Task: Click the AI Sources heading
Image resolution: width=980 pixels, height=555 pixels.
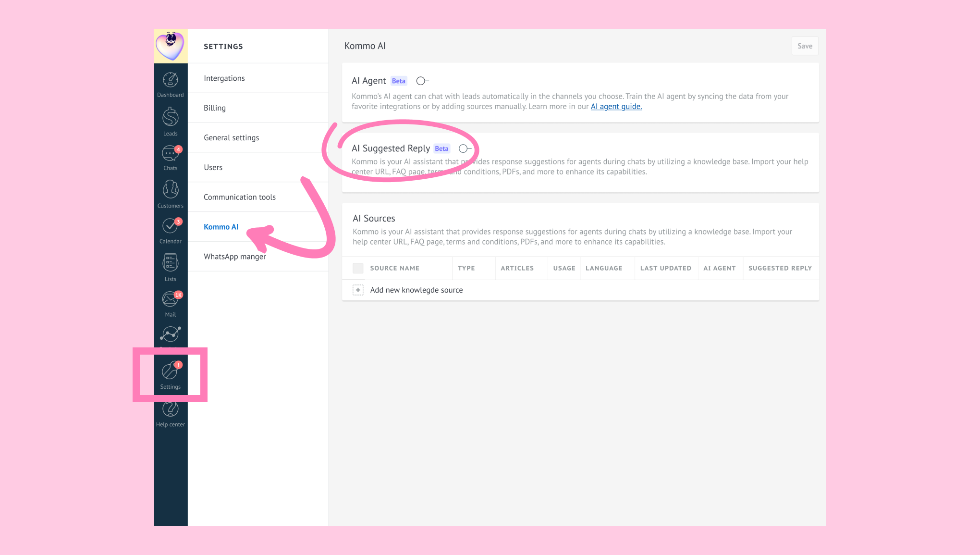Action: point(374,219)
